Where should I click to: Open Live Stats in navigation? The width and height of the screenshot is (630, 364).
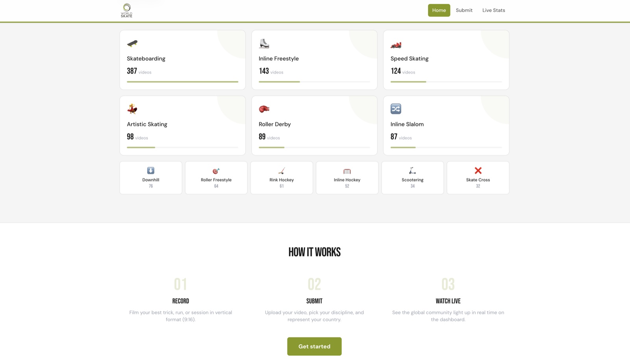click(494, 10)
